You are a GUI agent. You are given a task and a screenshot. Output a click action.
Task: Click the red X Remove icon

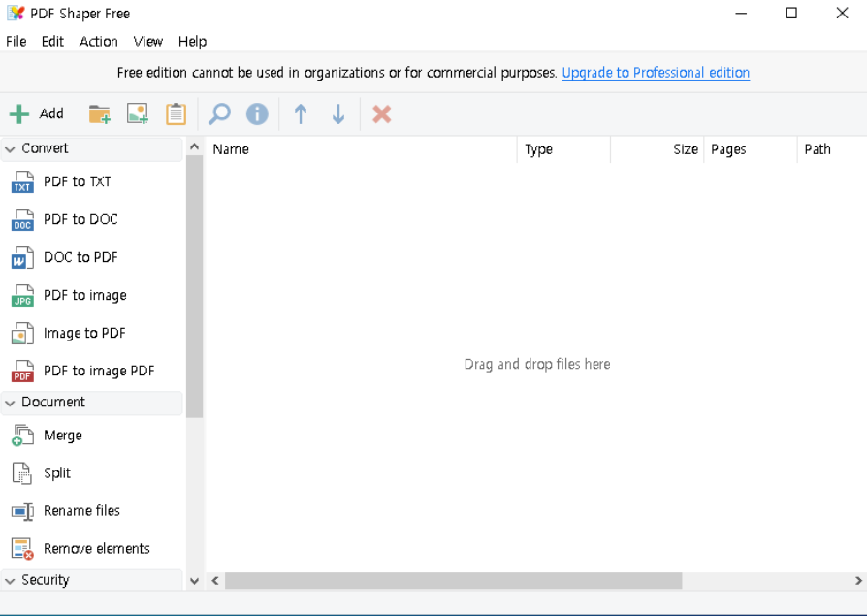coord(381,114)
